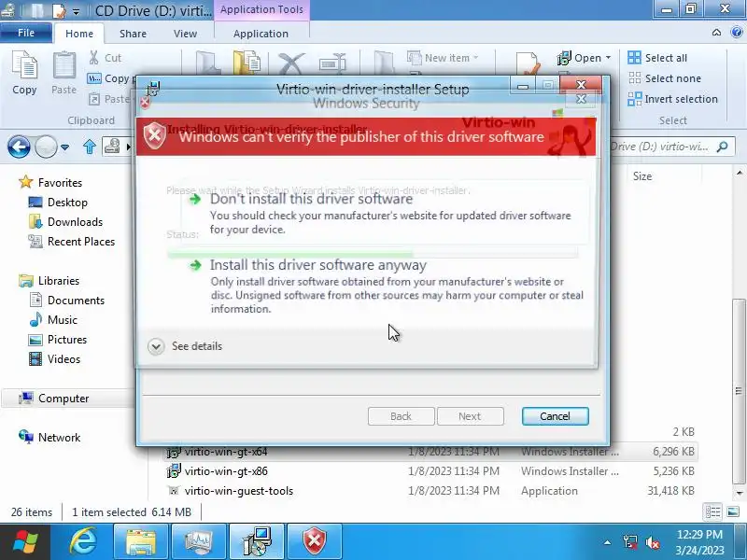The width and height of the screenshot is (747, 560).
Task: Open Documents library
Action: (66, 301)
